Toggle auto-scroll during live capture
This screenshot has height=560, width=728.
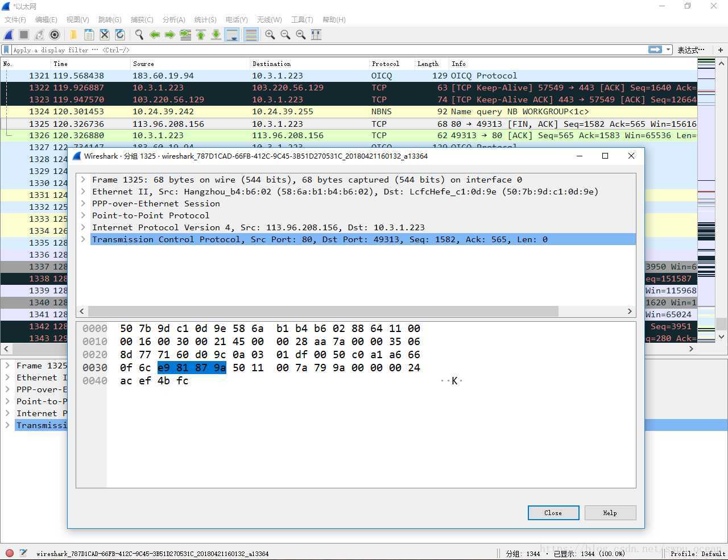232,35
